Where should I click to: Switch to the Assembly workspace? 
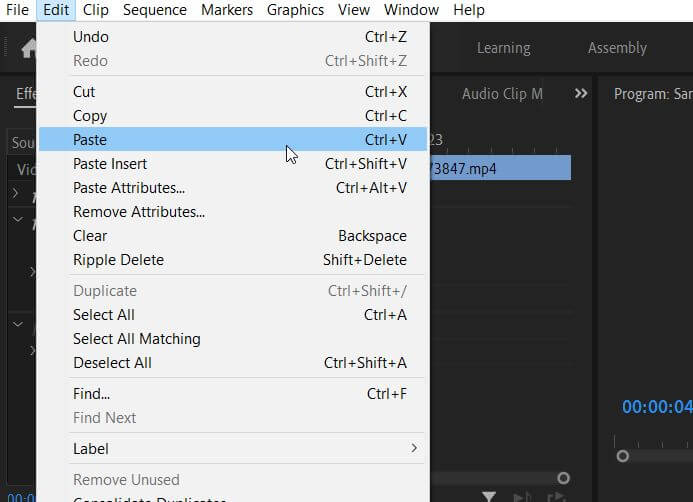coord(617,48)
